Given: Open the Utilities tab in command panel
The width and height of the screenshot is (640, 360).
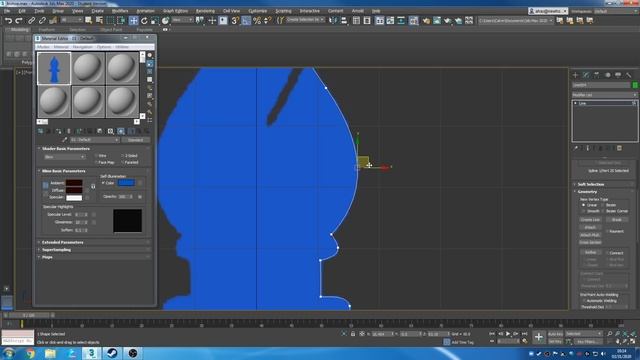Looking at the screenshot, I should coord(629,75).
